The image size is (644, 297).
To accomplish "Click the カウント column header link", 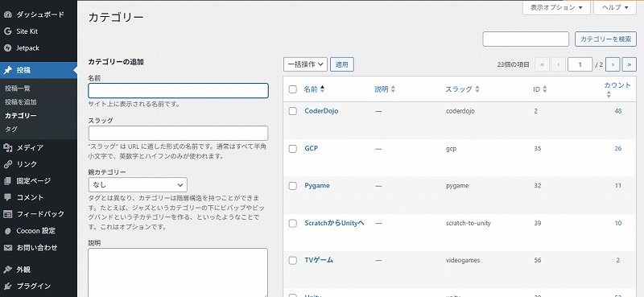I will [617, 85].
